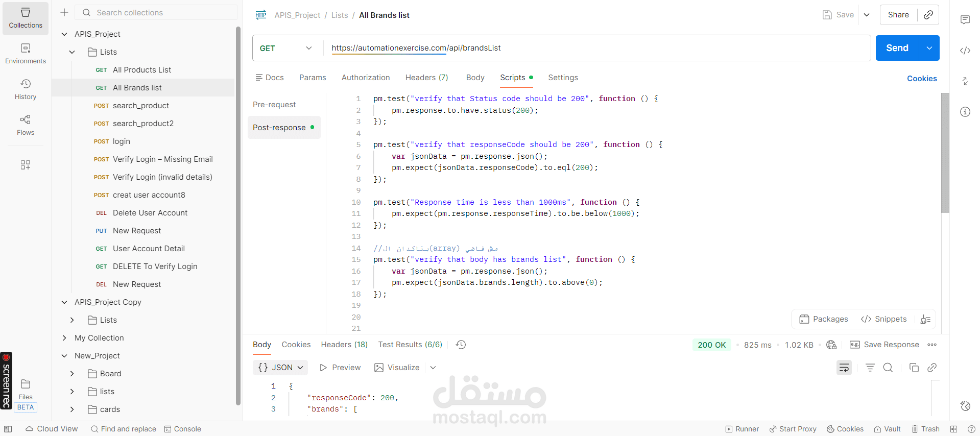Select the Pre-request script section
980x436 pixels.
[x=274, y=105]
